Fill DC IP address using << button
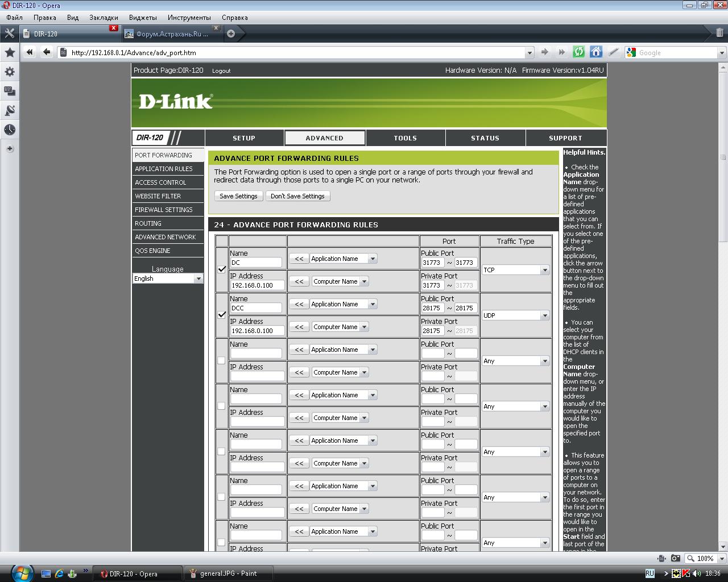This screenshot has height=582, width=728. pyautogui.click(x=299, y=281)
